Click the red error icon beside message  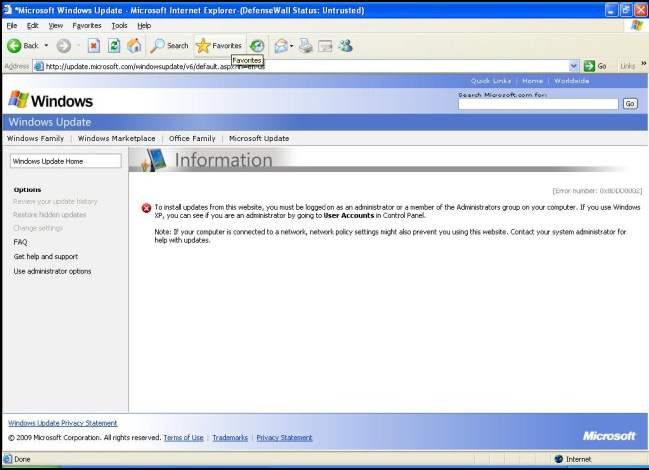(146, 208)
